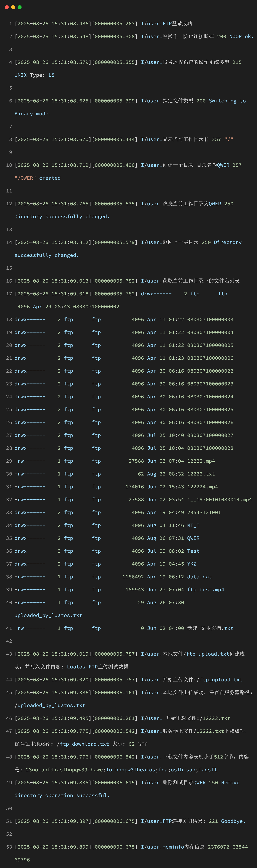Image resolution: width=257 pixels, height=868 pixels.
Task: Click line number 42 in the gutter
Action: click(x=9, y=641)
